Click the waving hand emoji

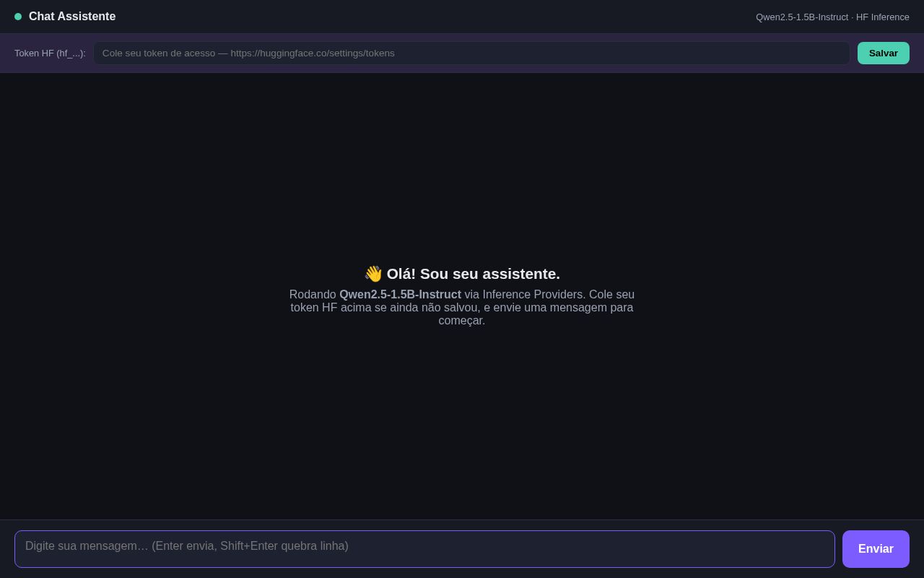tap(373, 274)
